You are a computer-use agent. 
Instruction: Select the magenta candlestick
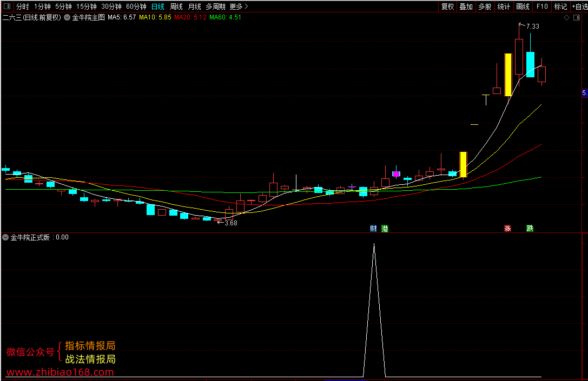click(396, 173)
